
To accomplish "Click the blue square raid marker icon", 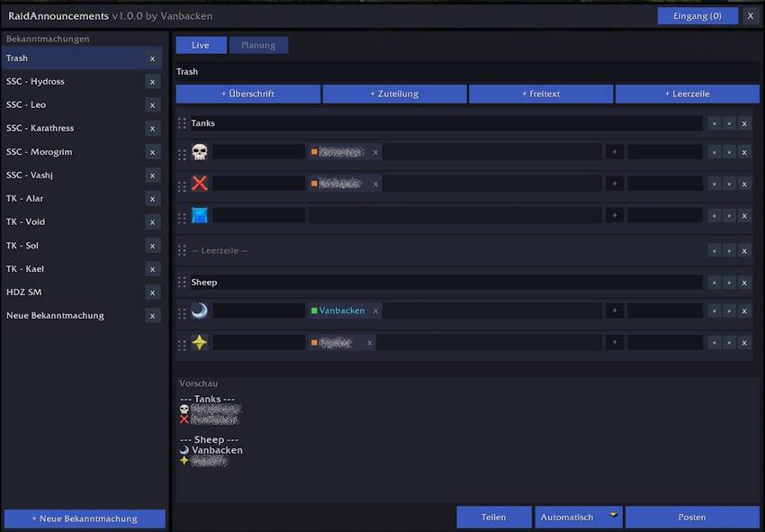I will [x=200, y=215].
